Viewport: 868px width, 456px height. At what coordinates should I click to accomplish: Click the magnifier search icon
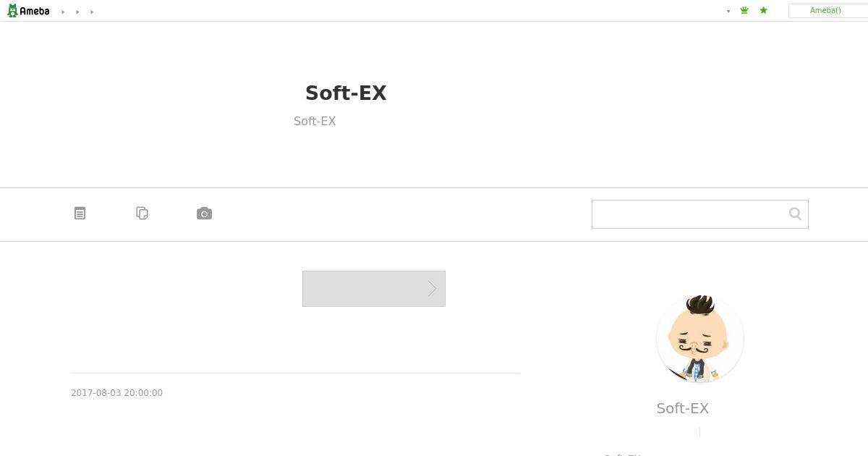795,214
